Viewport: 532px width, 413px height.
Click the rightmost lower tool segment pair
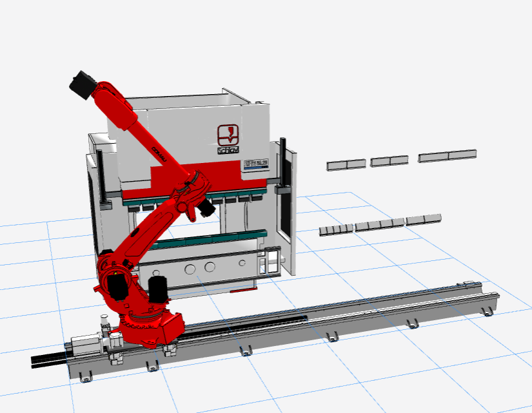[424, 219]
